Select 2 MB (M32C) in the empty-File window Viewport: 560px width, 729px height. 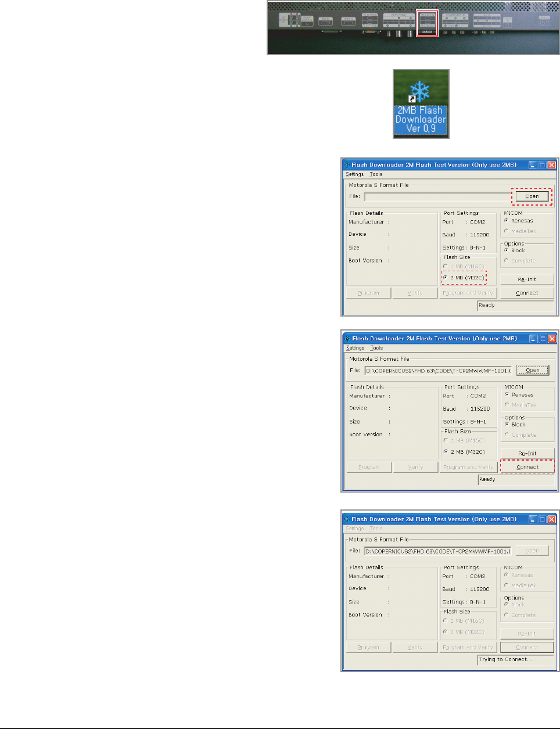pyautogui.click(x=464, y=278)
